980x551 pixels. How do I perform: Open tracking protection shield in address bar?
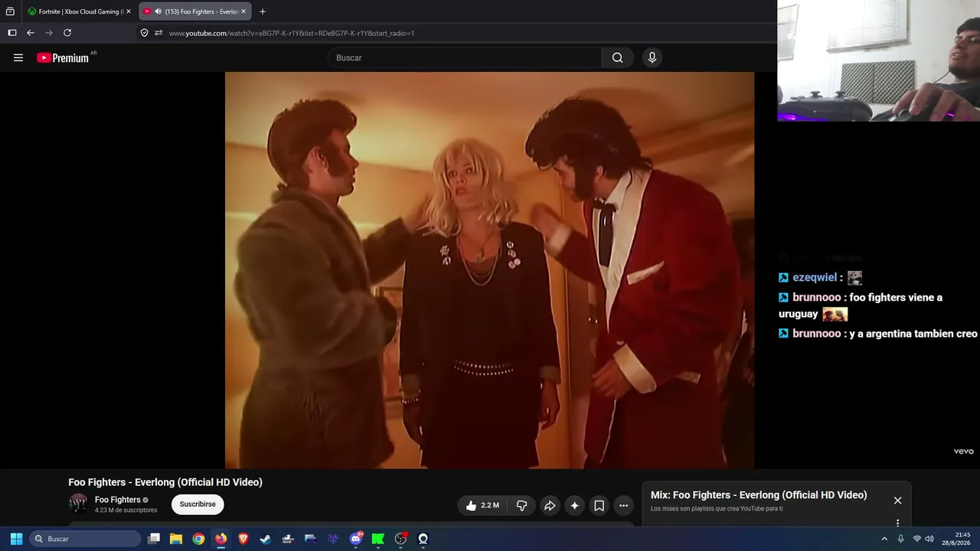144,33
